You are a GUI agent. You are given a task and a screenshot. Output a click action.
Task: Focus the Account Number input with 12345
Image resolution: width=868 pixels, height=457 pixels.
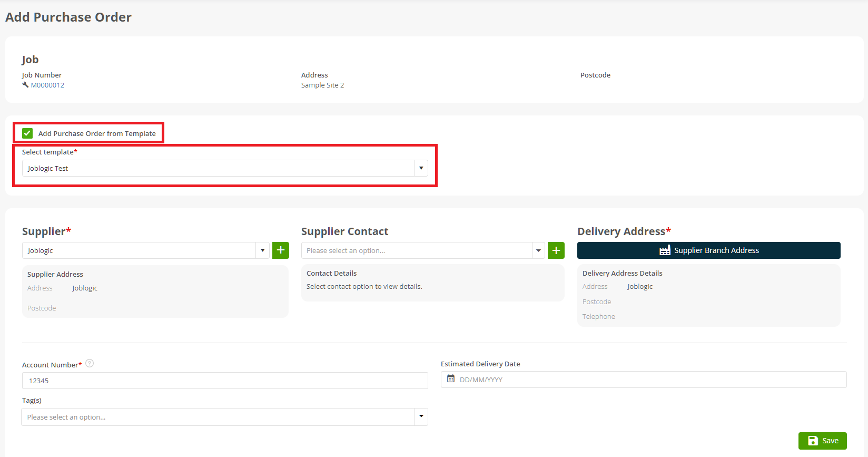coord(225,381)
